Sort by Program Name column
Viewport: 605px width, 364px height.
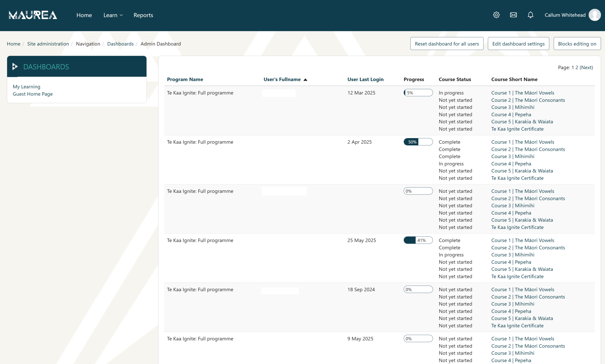185,79
